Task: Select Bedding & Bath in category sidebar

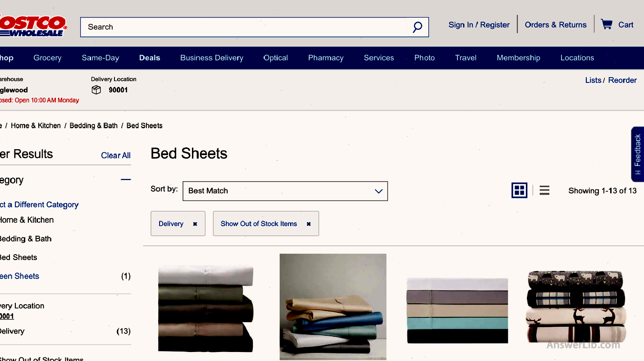Action: [26, 239]
